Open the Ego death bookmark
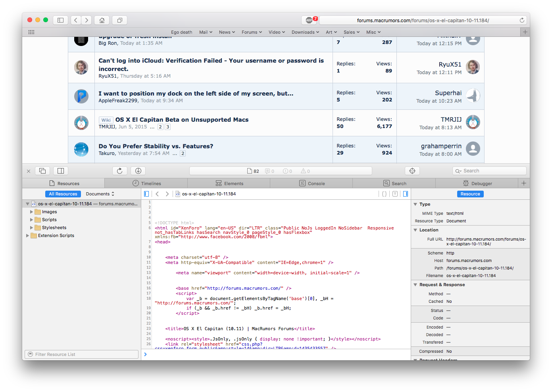Viewport: 552px width, 392px height. pyautogui.click(x=182, y=32)
